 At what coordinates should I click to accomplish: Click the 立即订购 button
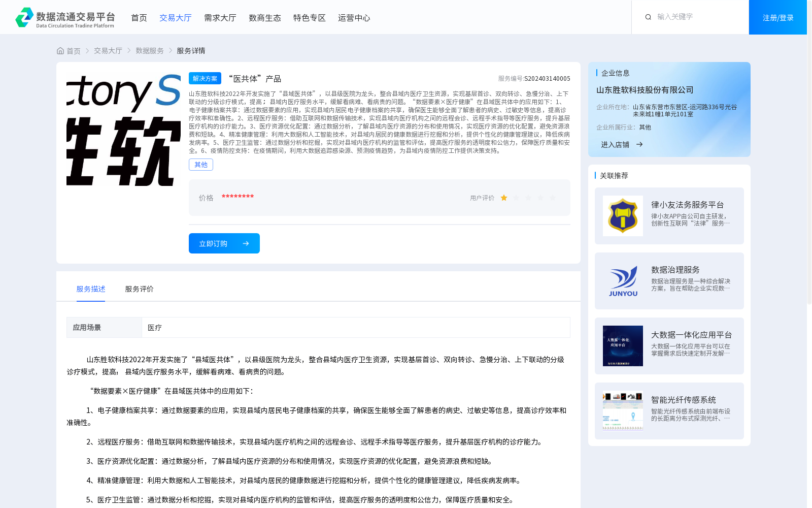tap(224, 243)
